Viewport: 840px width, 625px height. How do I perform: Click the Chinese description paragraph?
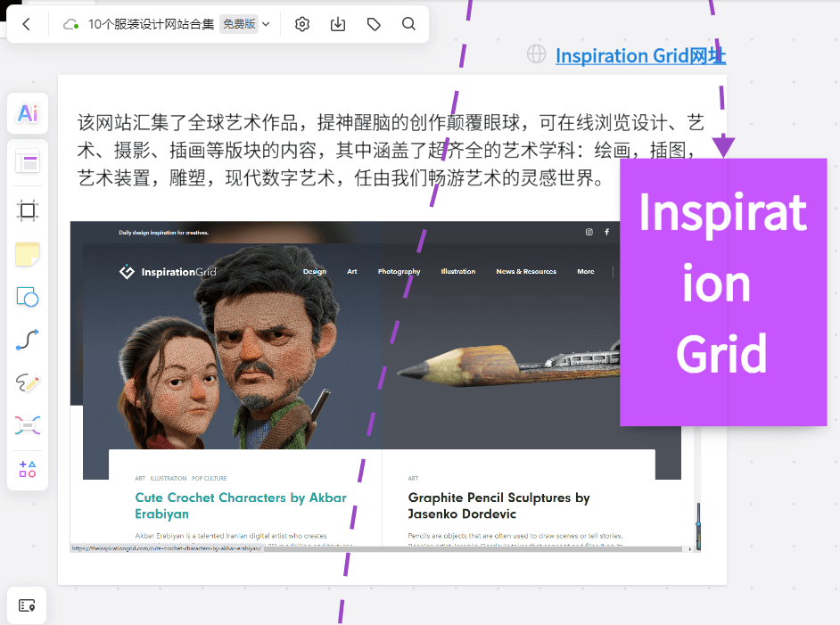(x=391, y=150)
